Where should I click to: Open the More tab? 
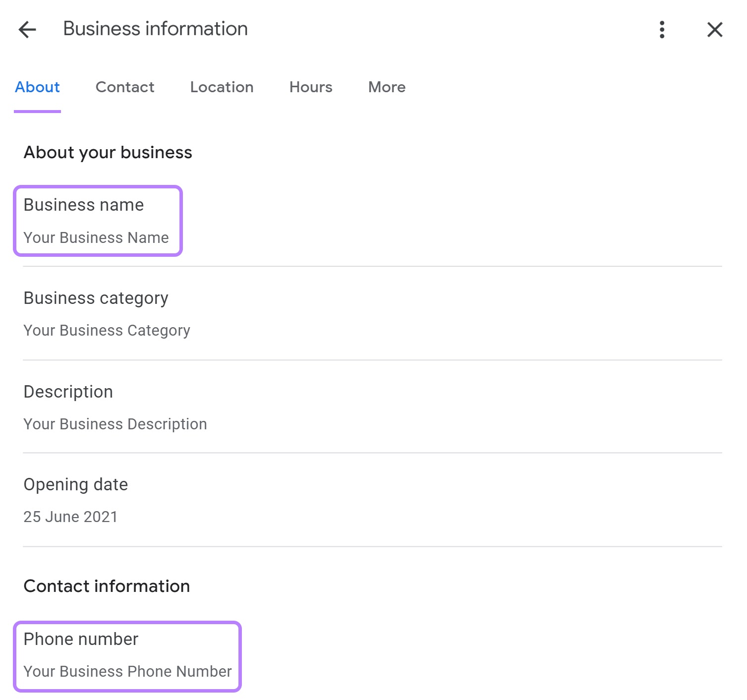[x=386, y=87]
